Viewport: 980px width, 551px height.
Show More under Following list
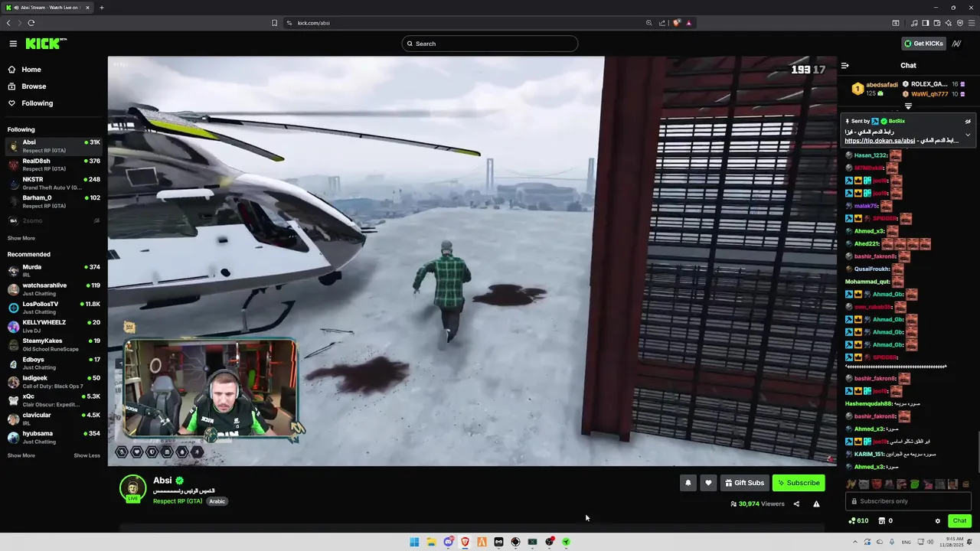click(x=21, y=238)
